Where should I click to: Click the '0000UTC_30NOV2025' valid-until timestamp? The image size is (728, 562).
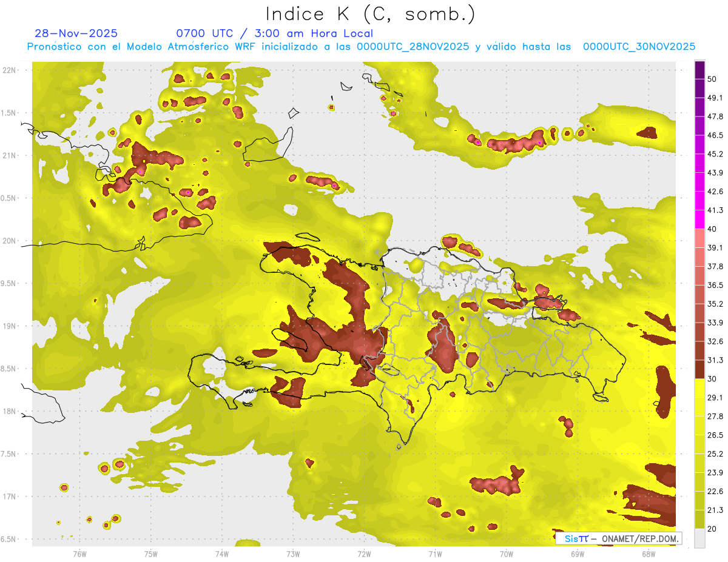[639, 47]
